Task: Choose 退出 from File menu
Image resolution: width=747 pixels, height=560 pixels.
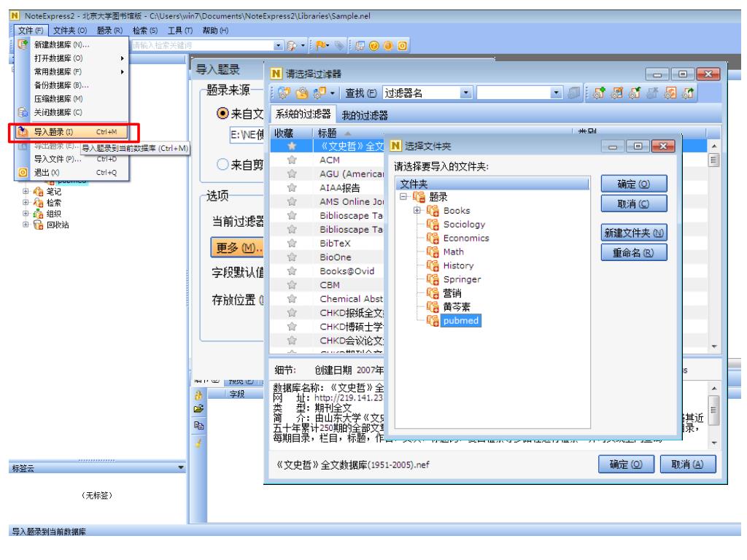Action: [71, 172]
